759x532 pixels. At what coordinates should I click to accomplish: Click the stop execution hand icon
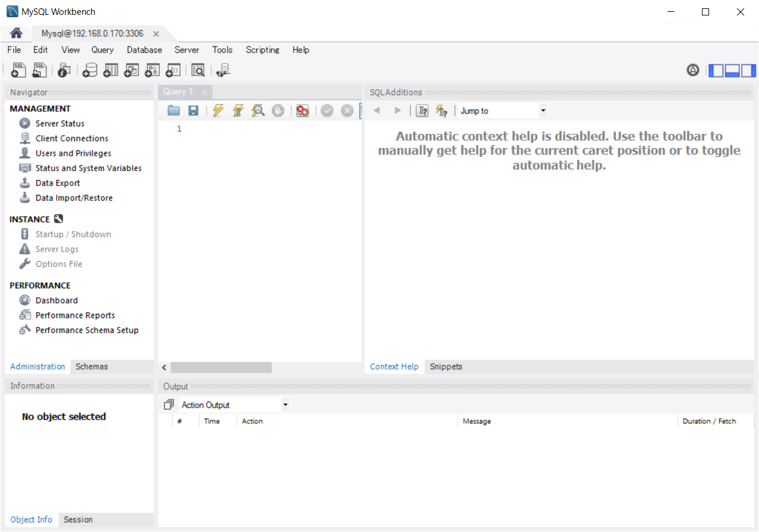[x=278, y=111]
